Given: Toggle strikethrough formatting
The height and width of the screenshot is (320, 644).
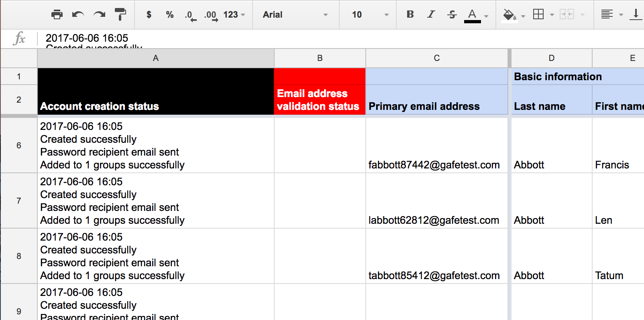Looking at the screenshot, I should point(452,14).
